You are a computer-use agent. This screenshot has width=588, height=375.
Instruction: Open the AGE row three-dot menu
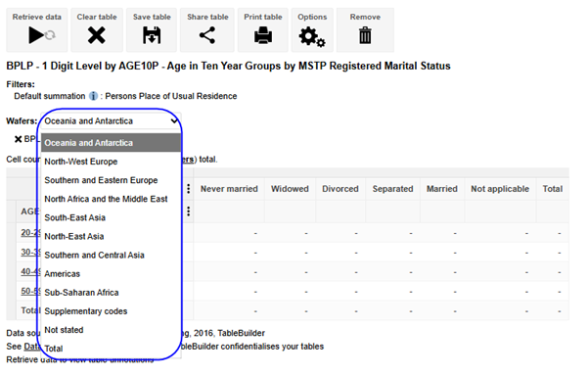pos(188,211)
